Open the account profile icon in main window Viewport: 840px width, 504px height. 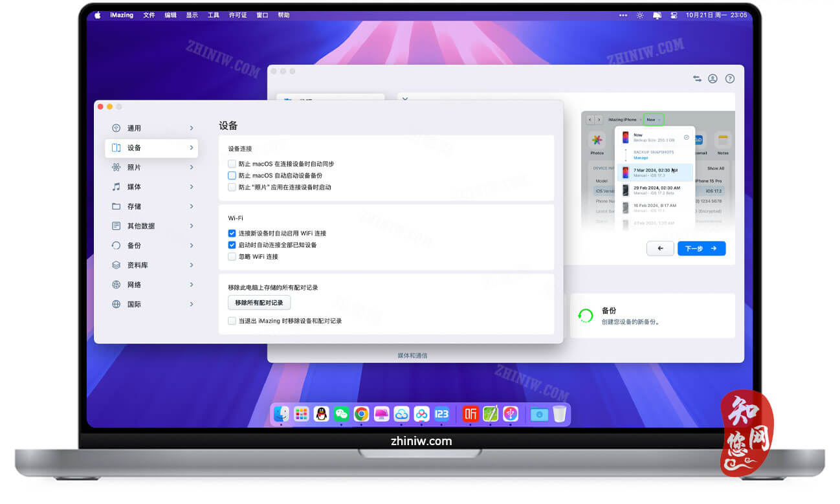[713, 78]
